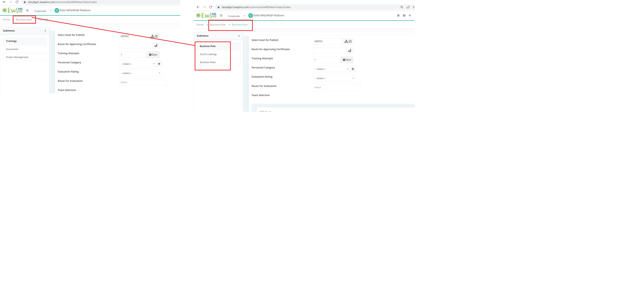Click share page icon in right address bar
This screenshot has width=644, height=288.
[408, 7]
